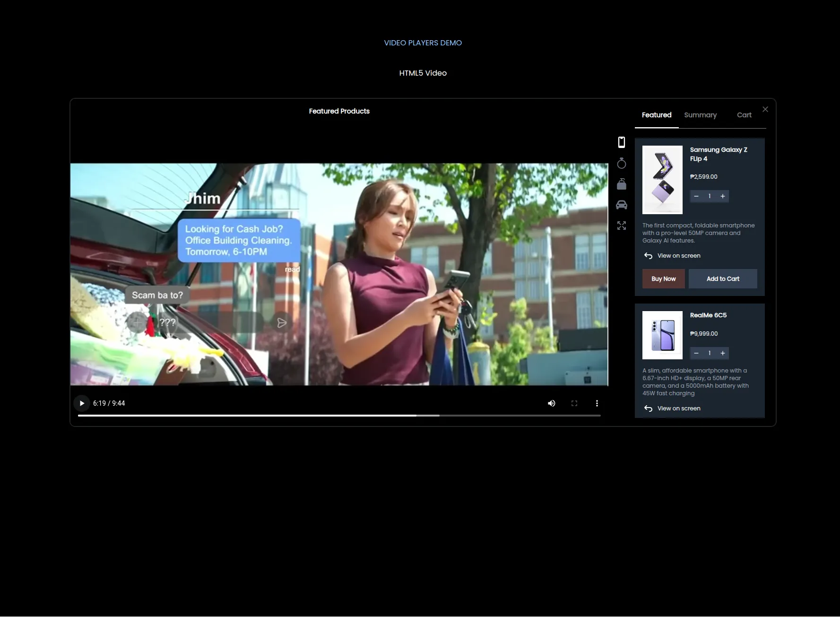View RealMe 6C5 on screen
The image size is (840, 617).
tap(672, 408)
